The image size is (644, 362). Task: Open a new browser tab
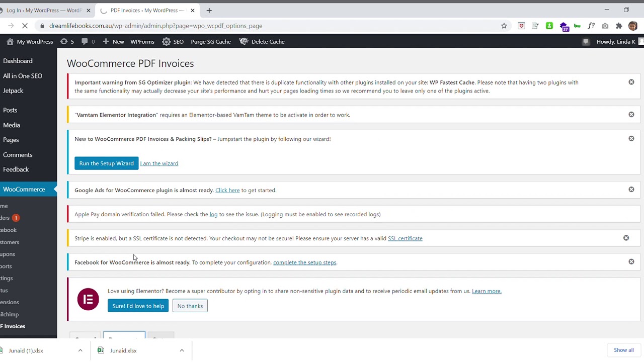coord(209,10)
